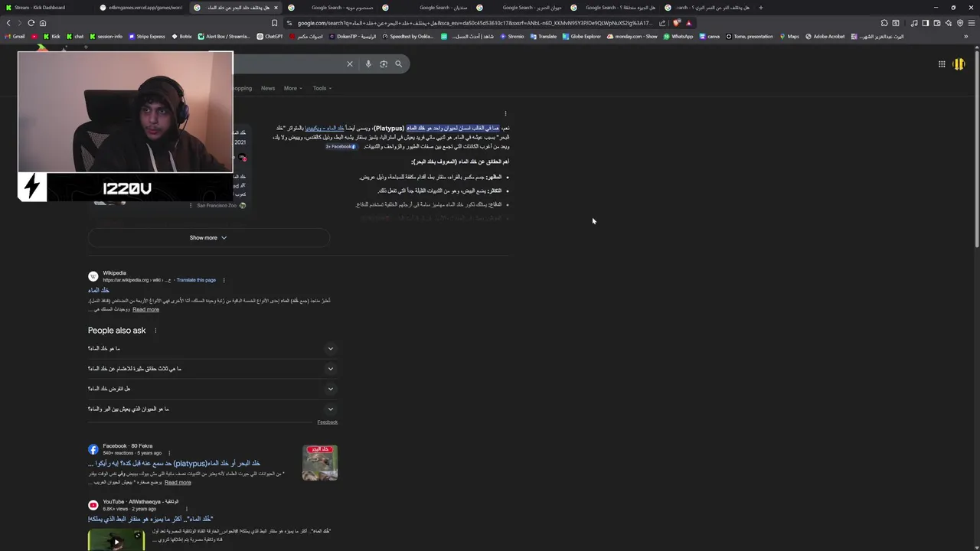
Task: Expand first People also ask question
Action: 213,349
